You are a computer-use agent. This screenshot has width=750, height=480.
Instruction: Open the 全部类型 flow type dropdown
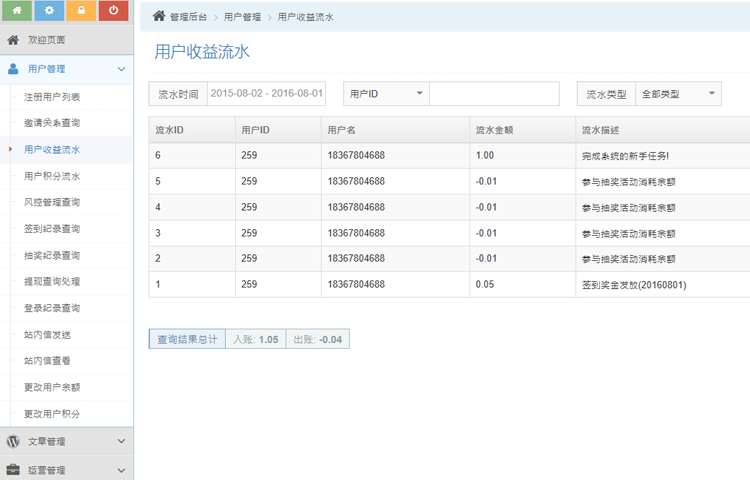(678, 94)
